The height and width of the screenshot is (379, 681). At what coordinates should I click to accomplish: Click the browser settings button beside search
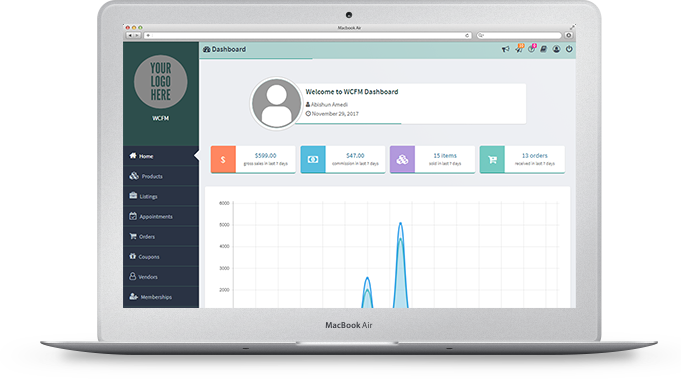click(569, 35)
